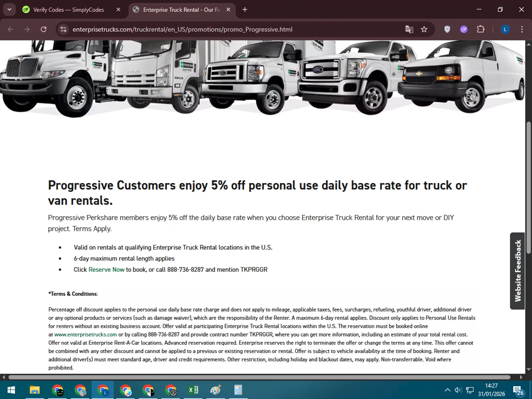
Task: Go forward to the next page
Action: 27,29
